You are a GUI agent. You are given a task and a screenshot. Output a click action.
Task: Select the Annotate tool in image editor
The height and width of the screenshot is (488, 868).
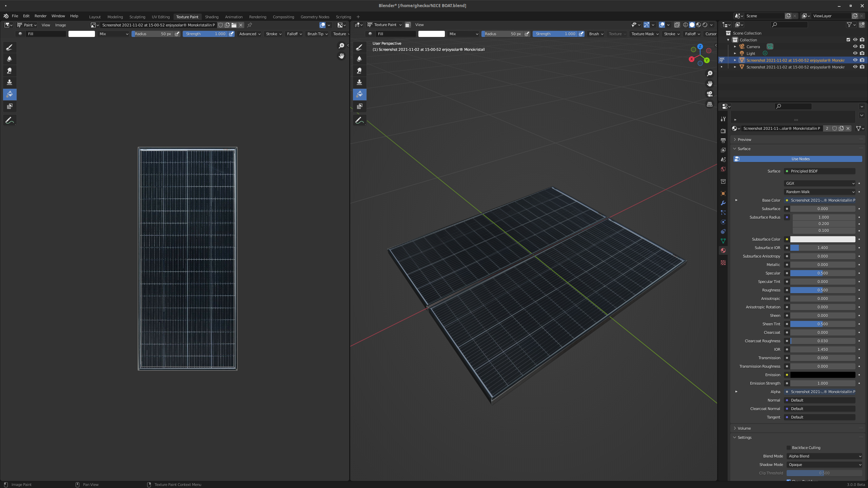(9, 120)
